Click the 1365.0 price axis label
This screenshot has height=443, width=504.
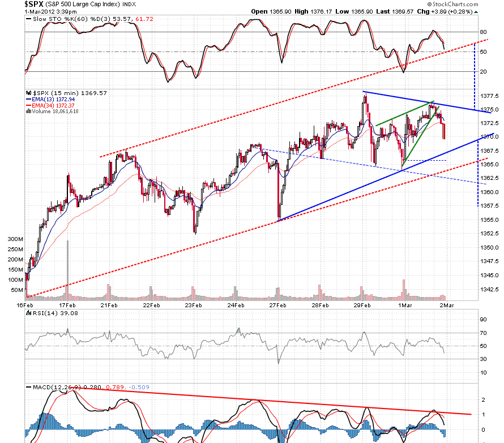tap(489, 165)
